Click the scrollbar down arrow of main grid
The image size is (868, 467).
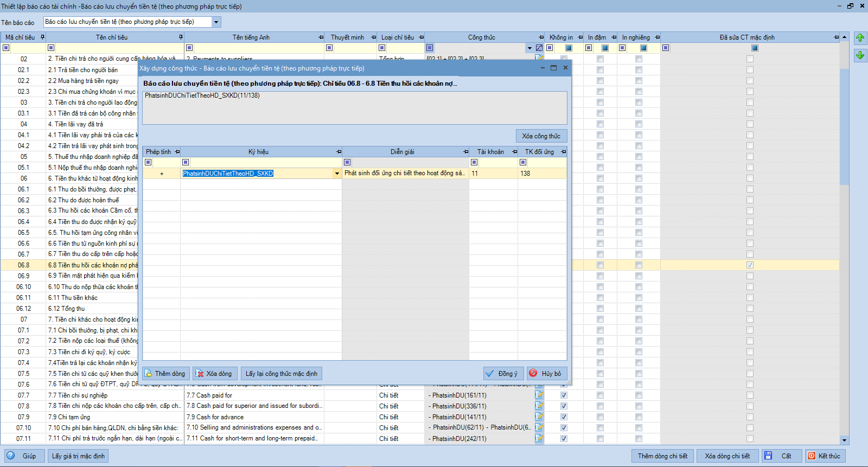(844, 440)
